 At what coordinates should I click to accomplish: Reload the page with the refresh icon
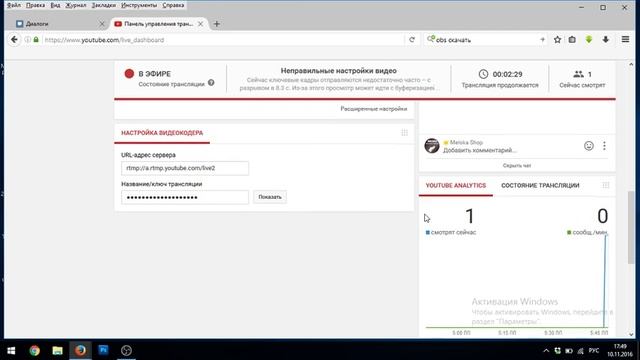click(x=412, y=40)
